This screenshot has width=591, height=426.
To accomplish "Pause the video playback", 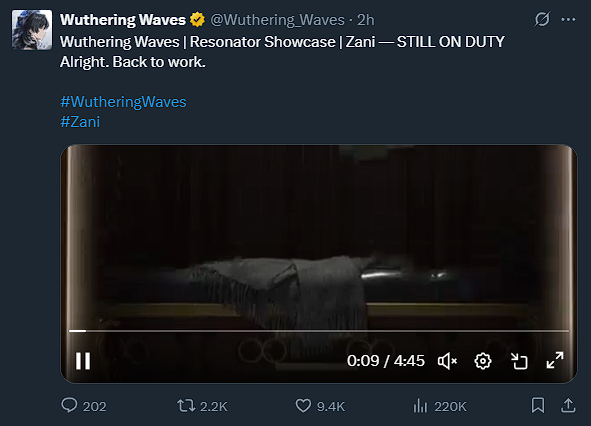I will [x=83, y=361].
